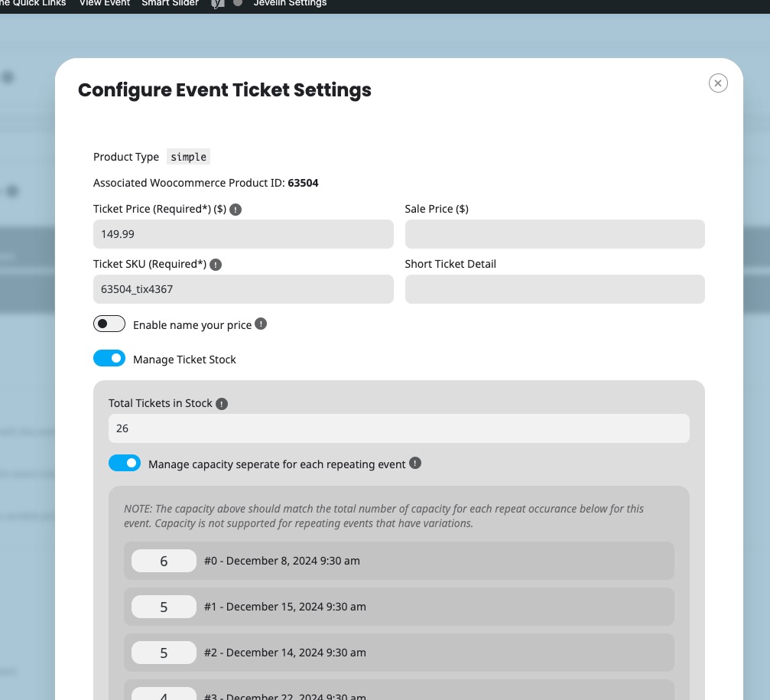Click info icon next to Ticket SKU
The width and height of the screenshot is (770, 700).
[x=216, y=265]
